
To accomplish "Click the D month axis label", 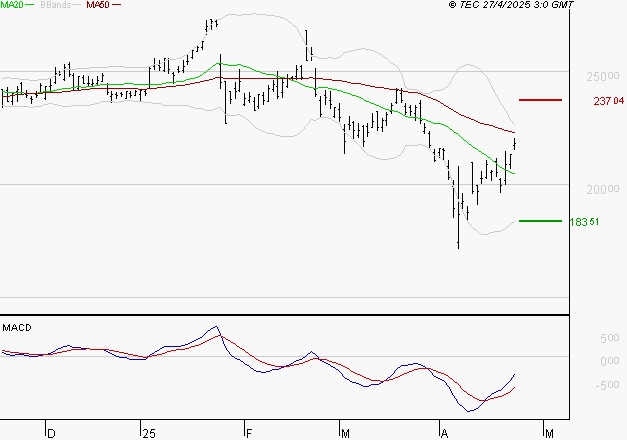I will pyautogui.click(x=51, y=434).
